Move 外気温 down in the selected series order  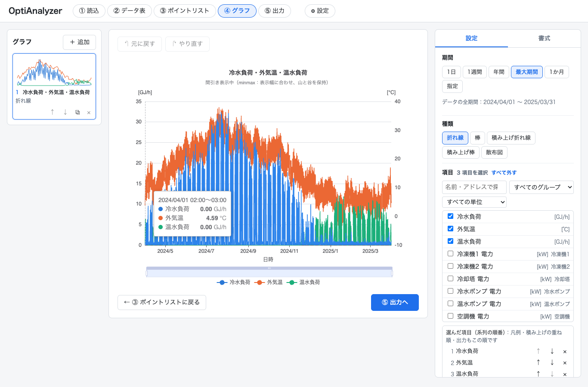tap(552, 362)
